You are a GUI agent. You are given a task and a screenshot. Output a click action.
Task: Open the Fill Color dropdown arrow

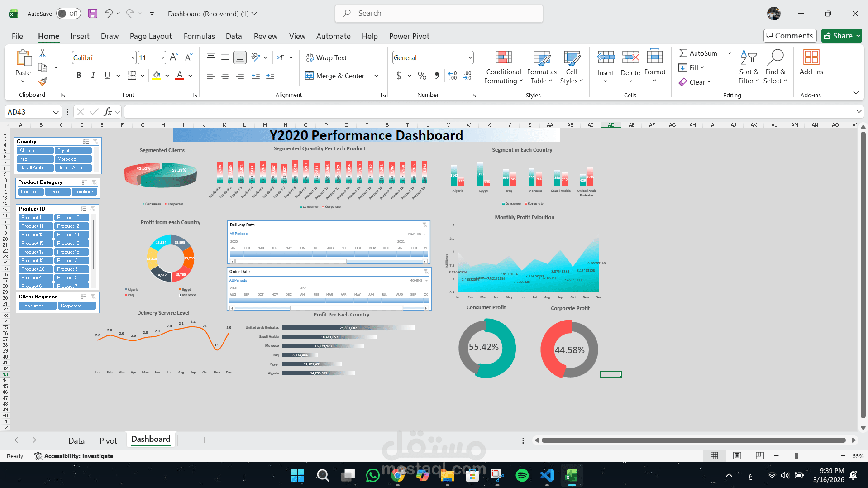(x=167, y=76)
